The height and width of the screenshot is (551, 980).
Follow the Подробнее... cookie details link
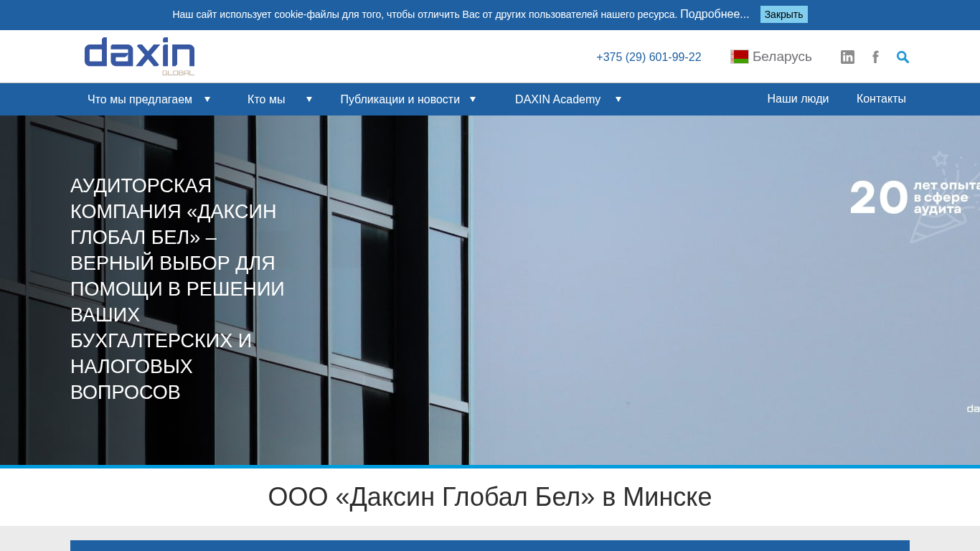(715, 14)
